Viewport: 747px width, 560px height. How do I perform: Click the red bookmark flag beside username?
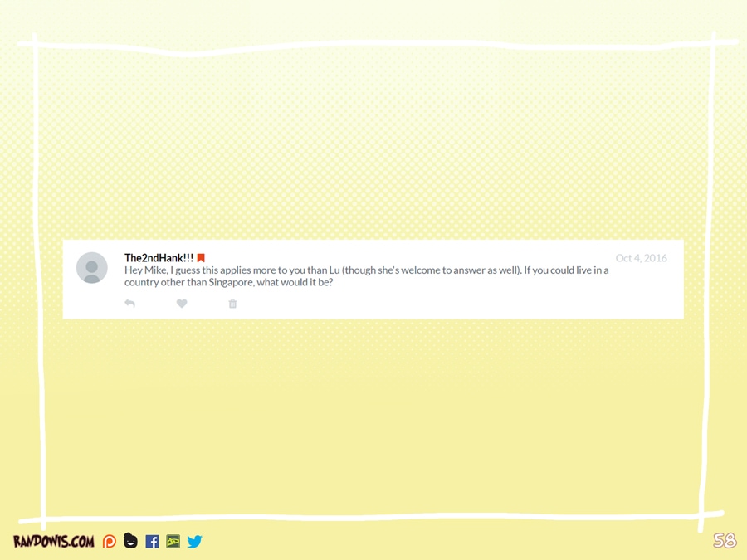click(x=201, y=258)
